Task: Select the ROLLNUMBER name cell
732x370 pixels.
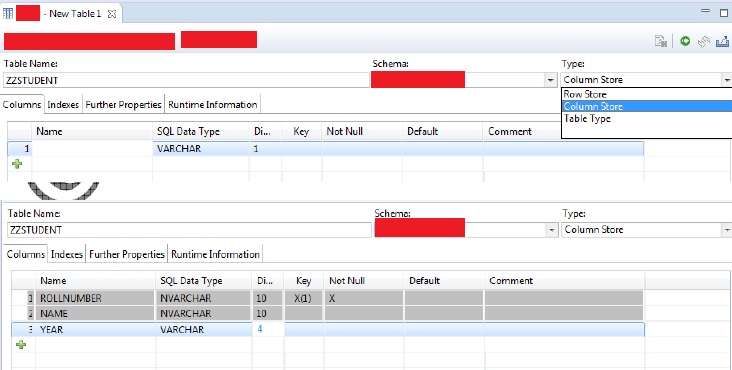Action: 95,298
